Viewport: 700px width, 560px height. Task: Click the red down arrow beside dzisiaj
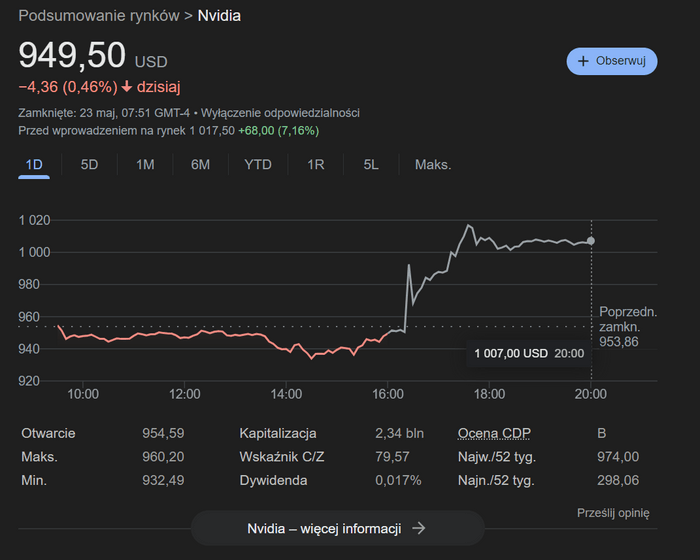pos(127,86)
